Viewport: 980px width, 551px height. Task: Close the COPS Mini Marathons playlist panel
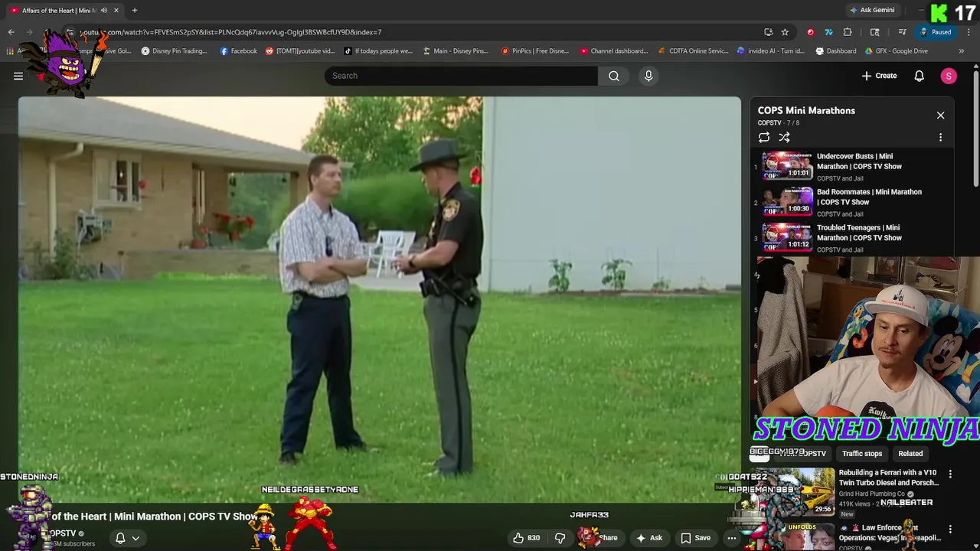tap(940, 116)
